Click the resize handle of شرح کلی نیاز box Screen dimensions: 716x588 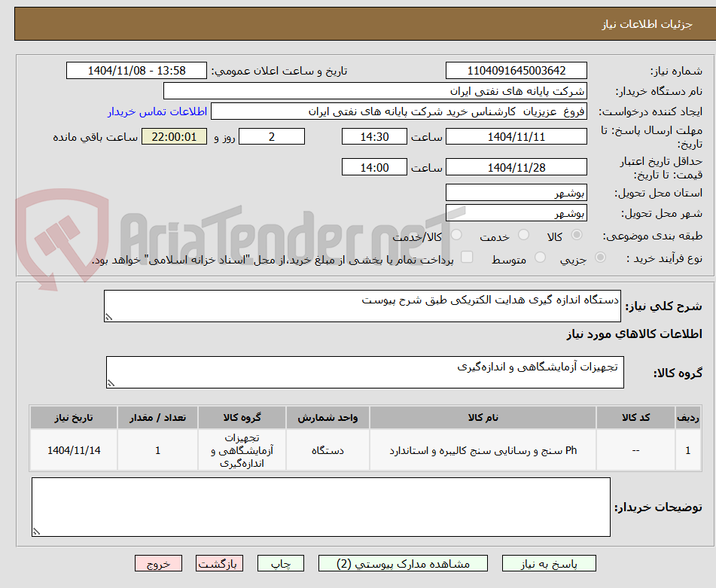pos(108,317)
